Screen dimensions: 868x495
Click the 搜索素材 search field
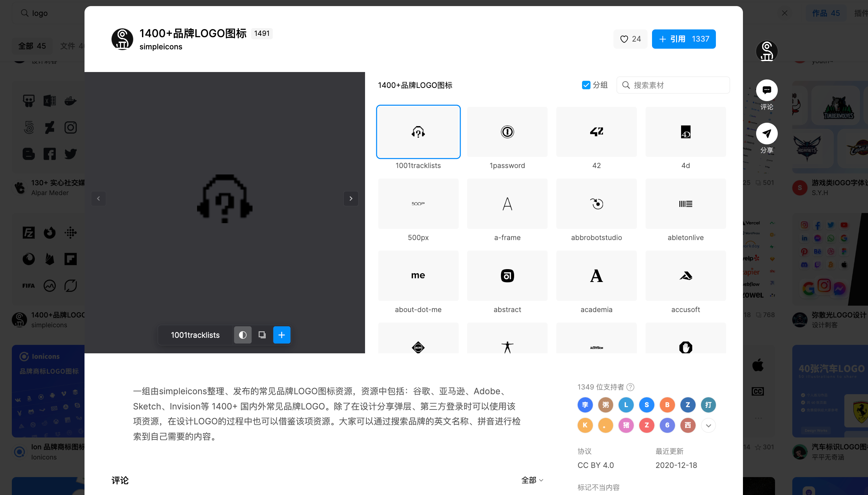673,85
